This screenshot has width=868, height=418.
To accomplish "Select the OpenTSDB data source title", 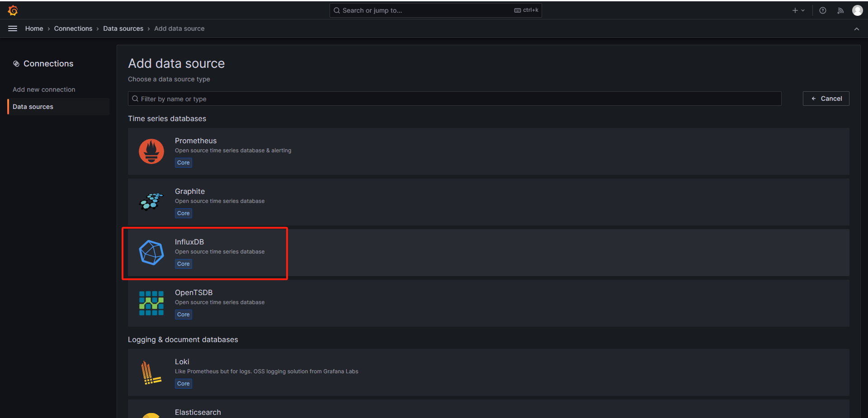I will 193,292.
